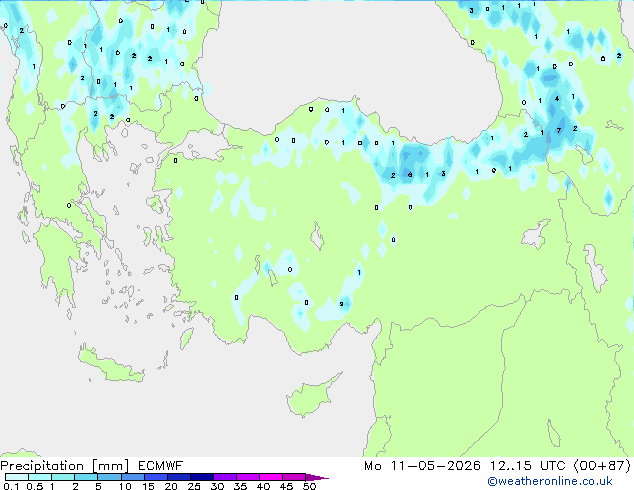Screen dimensions: 634x490
Task: Click the 10–15 mm legend swatch
Action: pos(132,477)
